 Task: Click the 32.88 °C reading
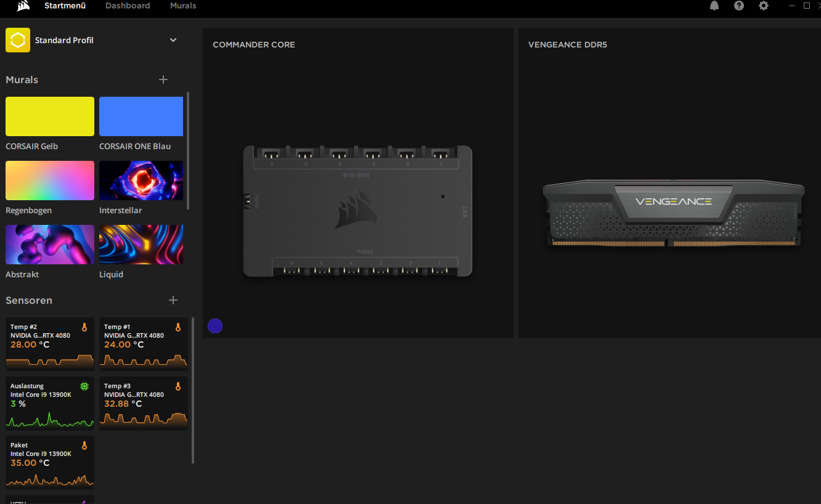coord(123,404)
